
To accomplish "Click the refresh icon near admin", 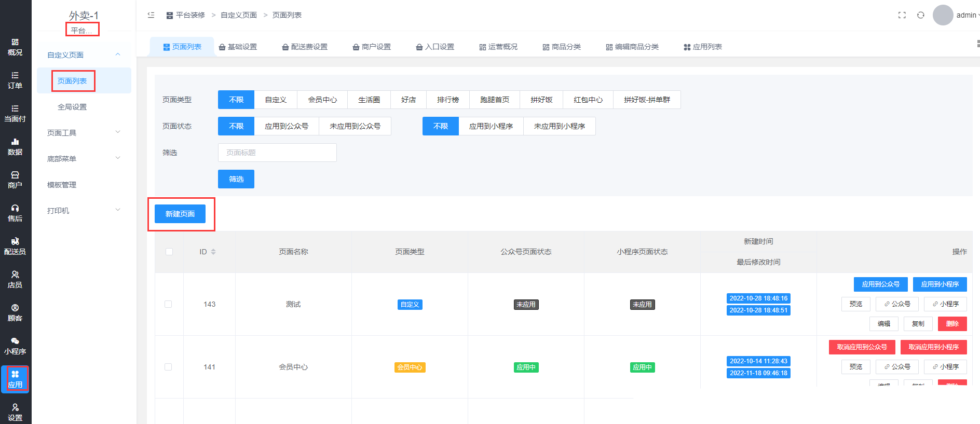I will (x=921, y=15).
